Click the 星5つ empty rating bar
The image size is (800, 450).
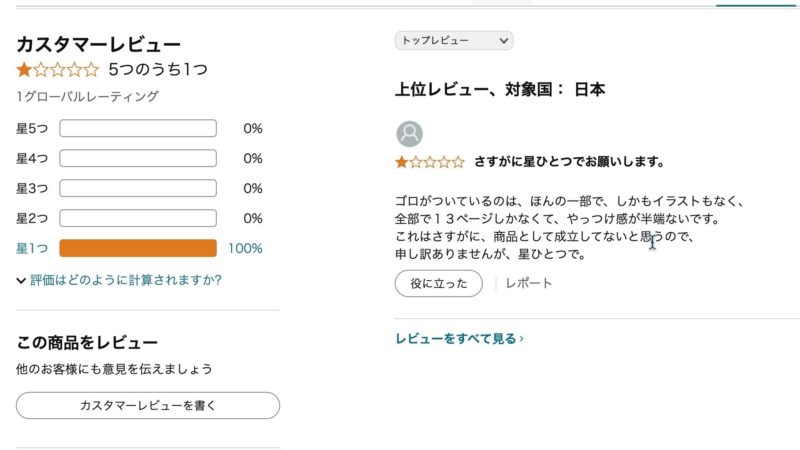click(138, 128)
